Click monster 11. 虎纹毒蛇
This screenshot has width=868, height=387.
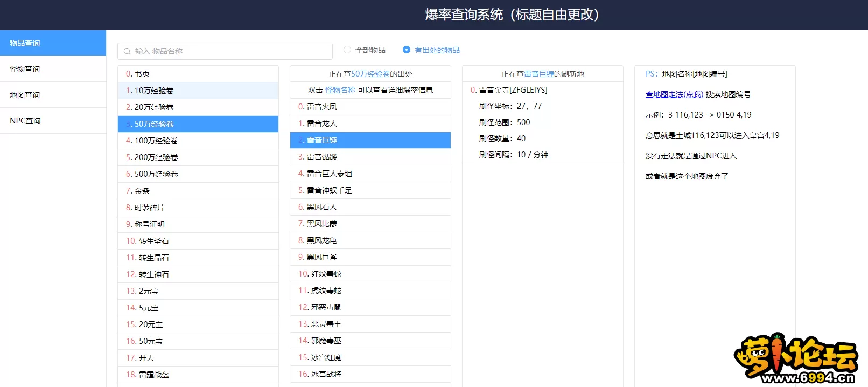coord(370,291)
